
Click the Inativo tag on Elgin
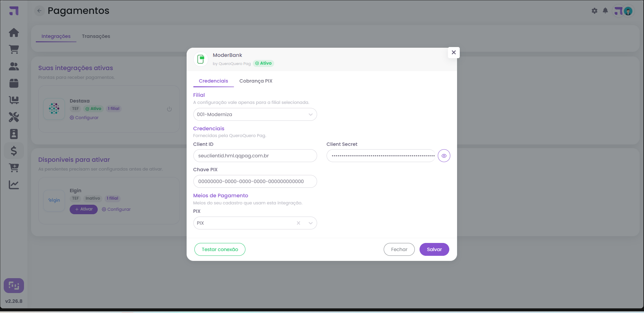pos(93,198)
